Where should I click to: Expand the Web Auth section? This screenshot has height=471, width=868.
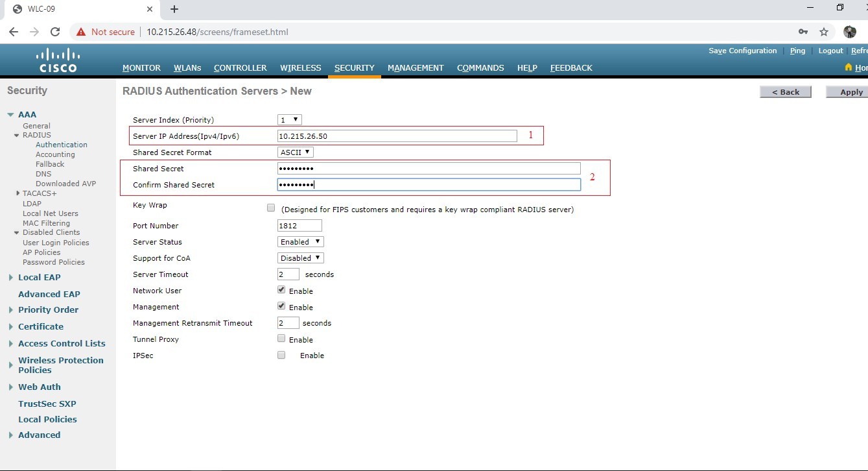11,387
